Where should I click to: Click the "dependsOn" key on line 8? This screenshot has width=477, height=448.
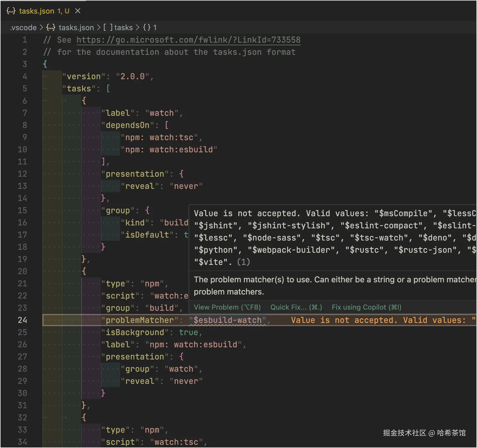coord(128,125)
